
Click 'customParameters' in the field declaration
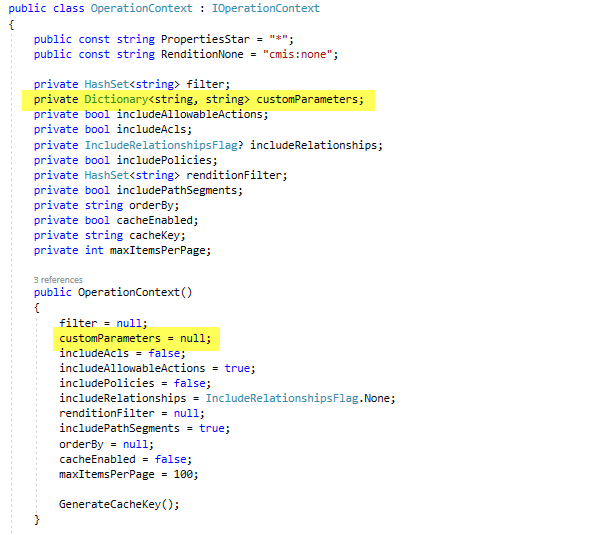307,99
